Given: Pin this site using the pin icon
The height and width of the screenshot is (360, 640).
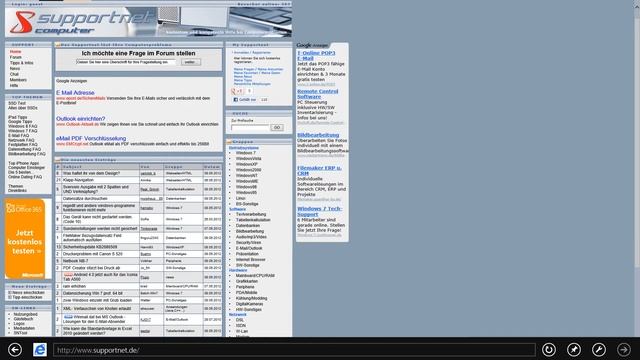Looking at the screenshot, I should [x=574, y=350].
